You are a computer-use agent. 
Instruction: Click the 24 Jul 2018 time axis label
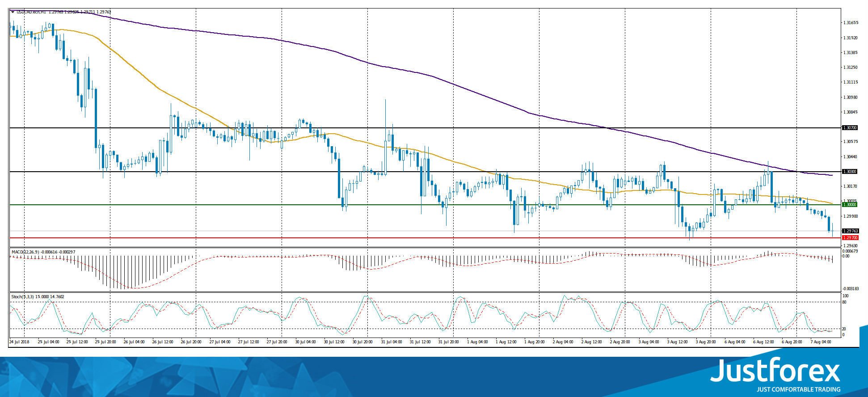[x=19, y=342]
